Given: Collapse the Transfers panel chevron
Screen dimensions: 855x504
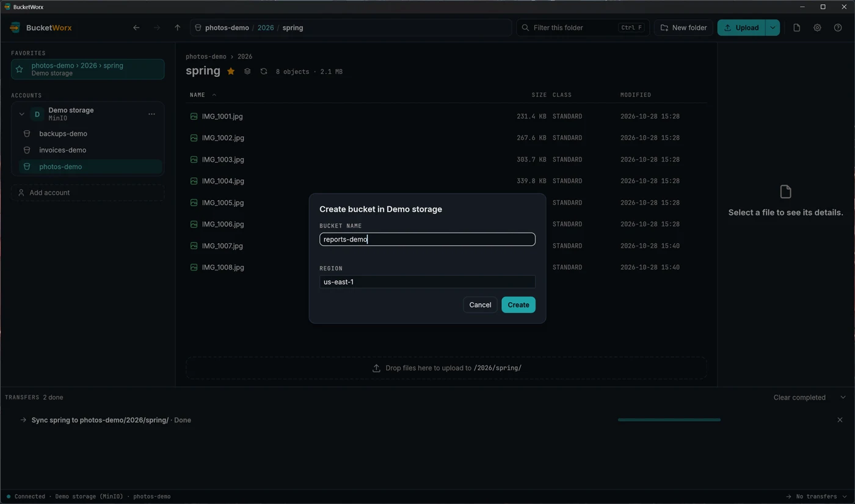Looking at the screenshot, I should tap(843, 397).
